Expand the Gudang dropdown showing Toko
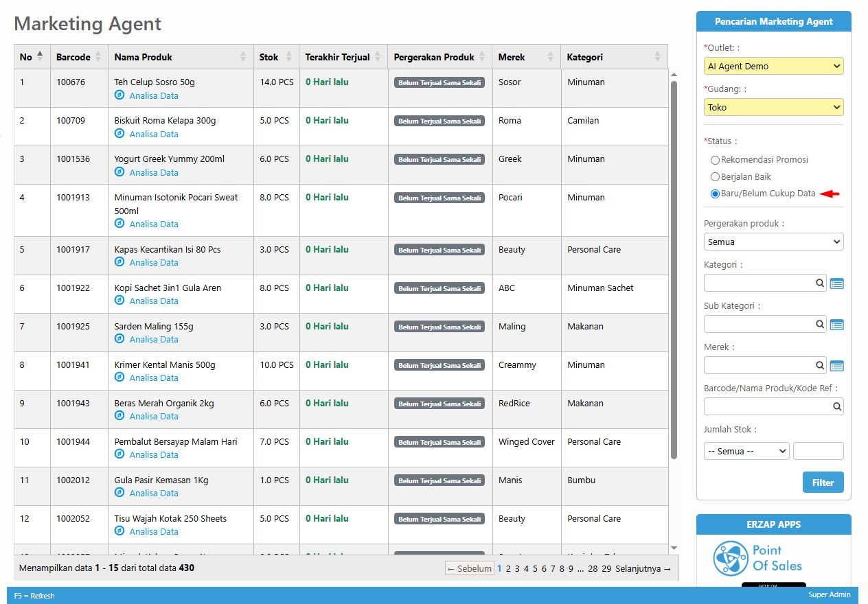868x604 pixels. coord(773,108)
